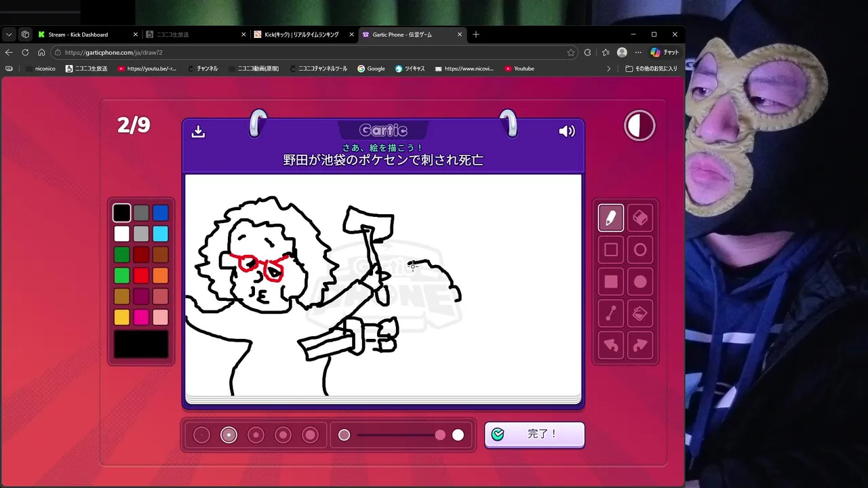Select the fourth brush size
Screen dimensions: 868x488
(283, 435)
